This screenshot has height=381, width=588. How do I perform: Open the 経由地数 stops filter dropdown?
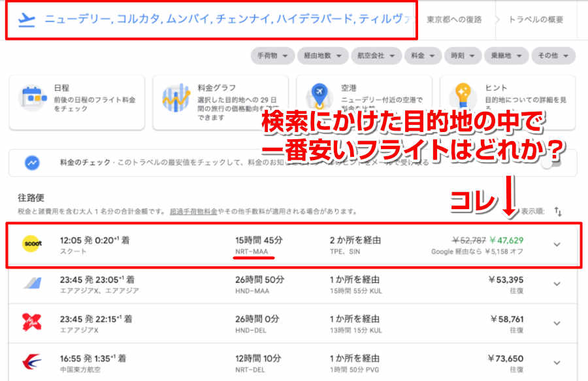323,56
